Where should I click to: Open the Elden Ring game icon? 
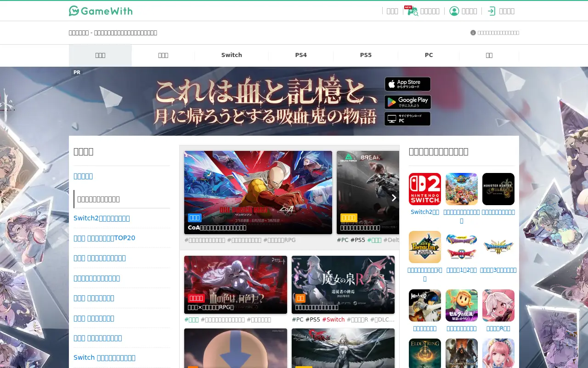point(425,353)
